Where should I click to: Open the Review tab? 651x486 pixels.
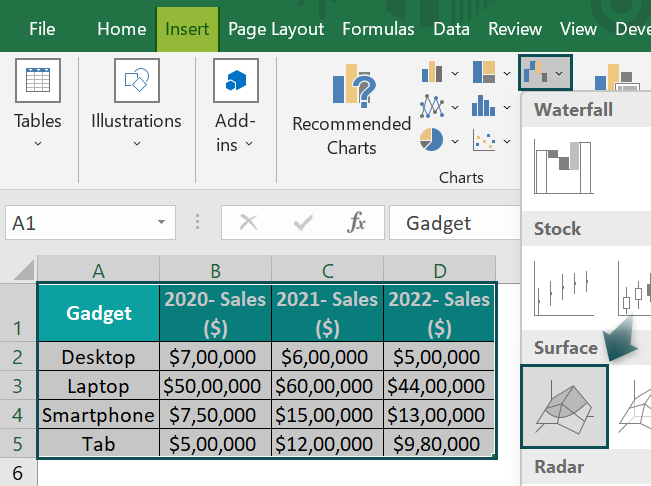[515, 29]
